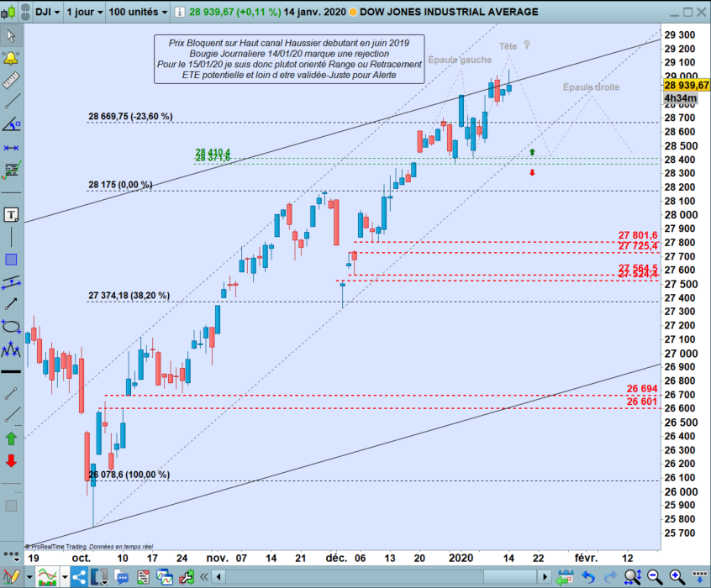Click the candlestick chart style icon
Image resolution: width=711 pixels, height=588 pixels.
8,13
